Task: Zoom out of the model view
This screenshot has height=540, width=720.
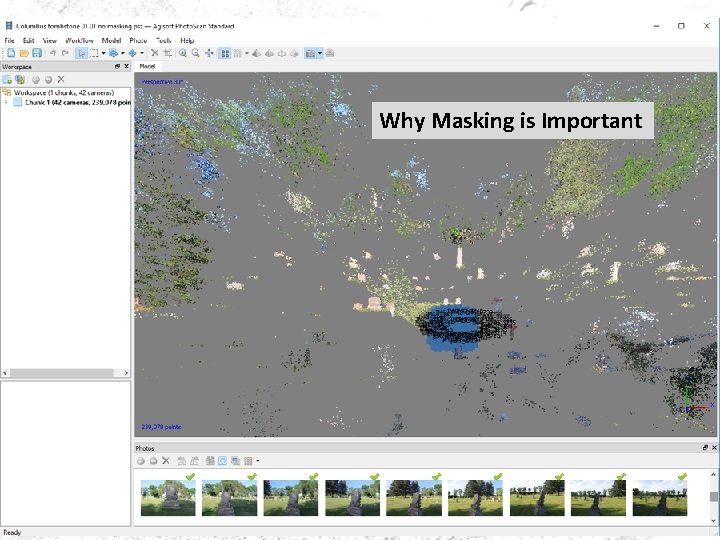Action: 196,53
